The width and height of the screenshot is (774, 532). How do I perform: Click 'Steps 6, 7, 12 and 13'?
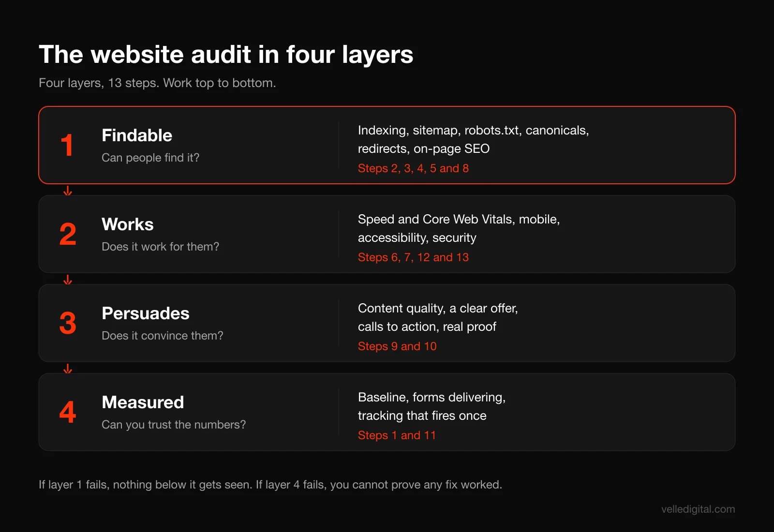413,257
